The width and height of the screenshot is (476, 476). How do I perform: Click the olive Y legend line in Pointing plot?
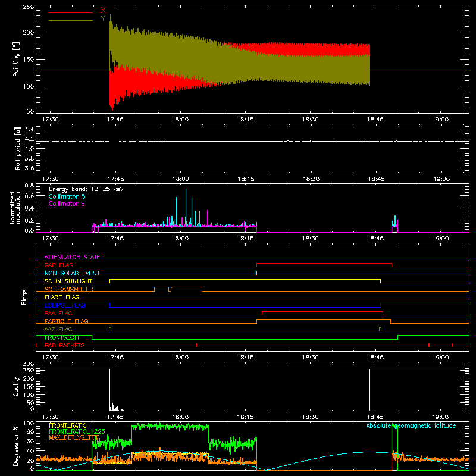point(71,20)
